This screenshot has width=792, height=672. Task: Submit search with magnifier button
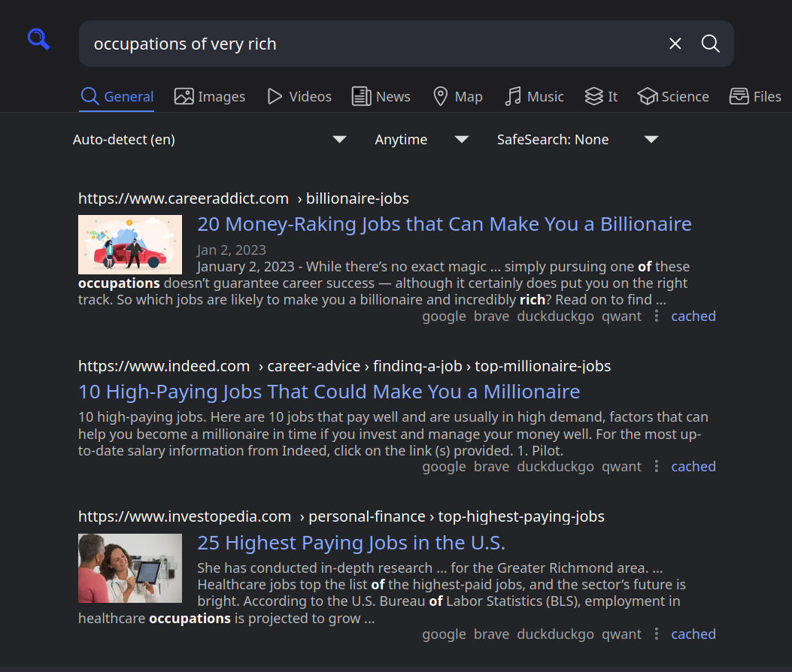(x=710, y=44)
